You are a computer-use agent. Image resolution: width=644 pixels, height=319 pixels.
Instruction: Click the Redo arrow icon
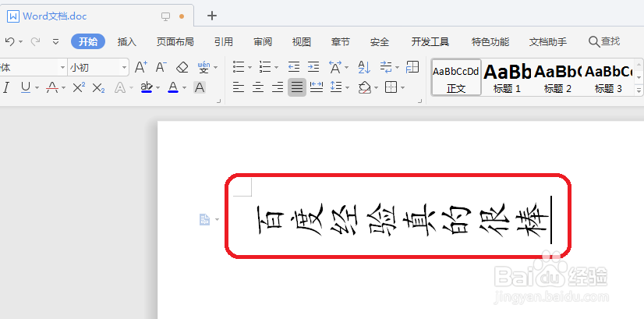coord(35,41)
